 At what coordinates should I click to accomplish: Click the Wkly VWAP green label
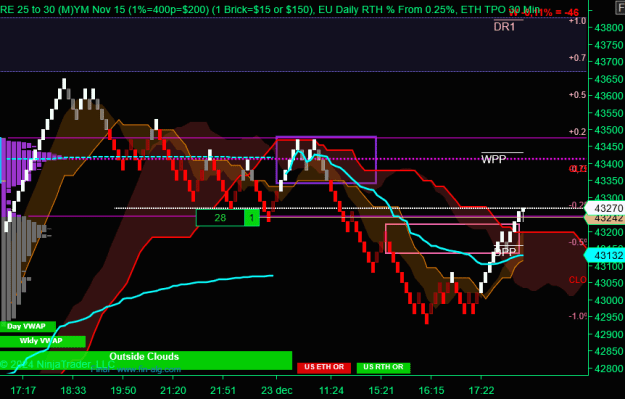click(42, 341)
